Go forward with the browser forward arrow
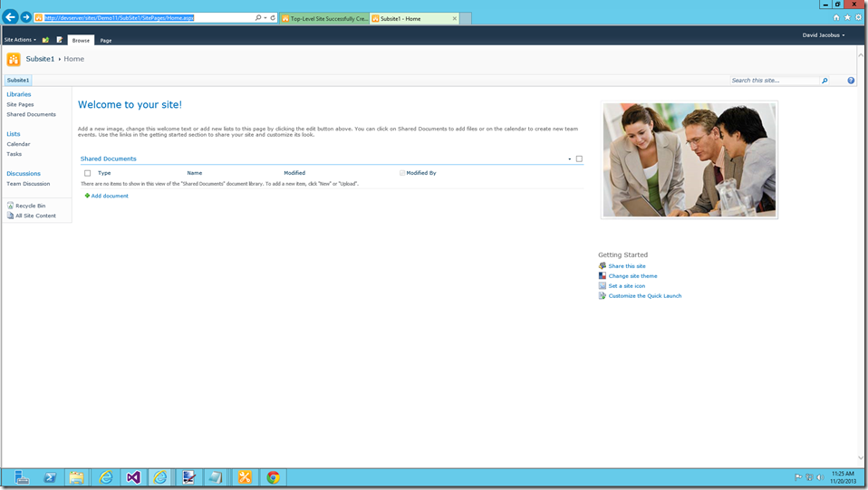 click(x=26, y=17)
